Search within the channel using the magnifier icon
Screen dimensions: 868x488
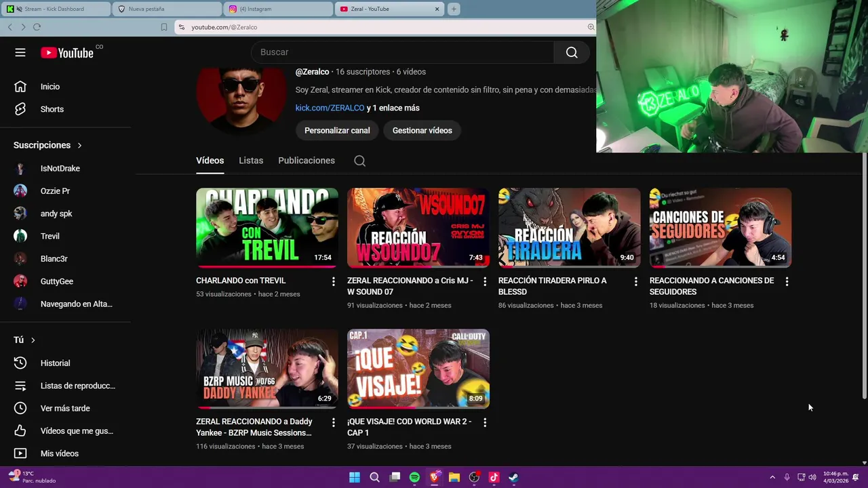pos(359,161)
